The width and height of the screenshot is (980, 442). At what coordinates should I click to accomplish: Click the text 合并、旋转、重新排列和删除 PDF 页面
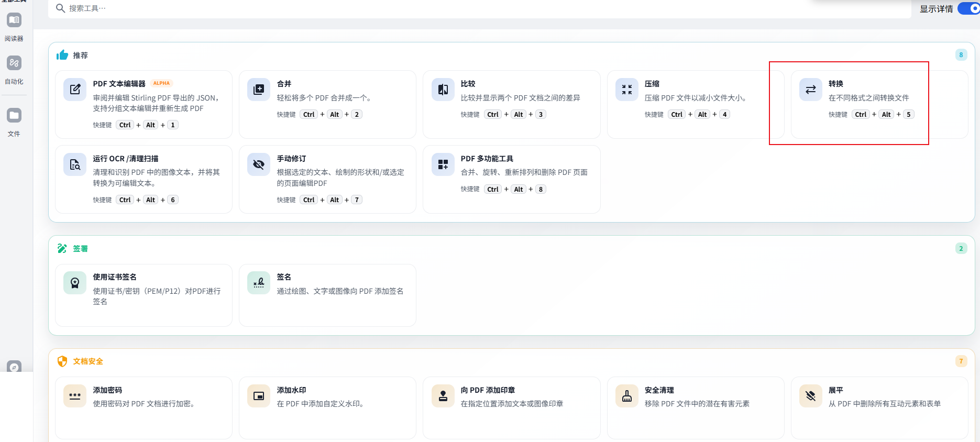pos(524,172)
